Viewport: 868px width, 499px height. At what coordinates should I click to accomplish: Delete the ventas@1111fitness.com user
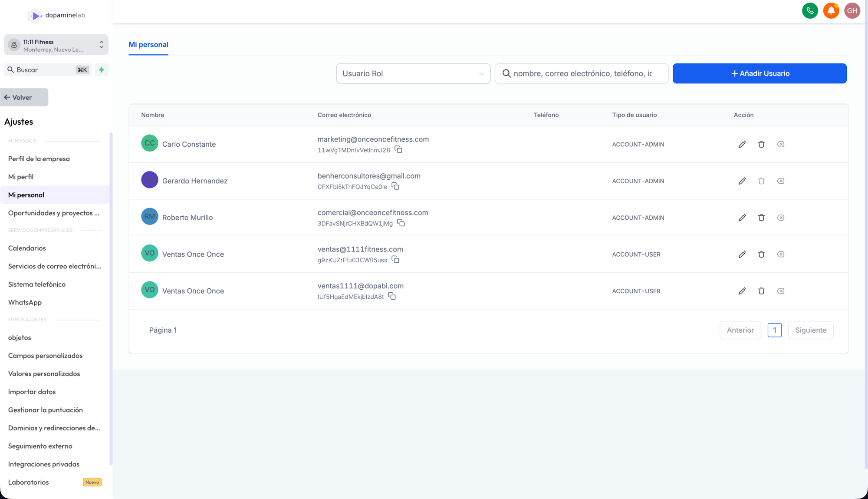pos(761,254)
